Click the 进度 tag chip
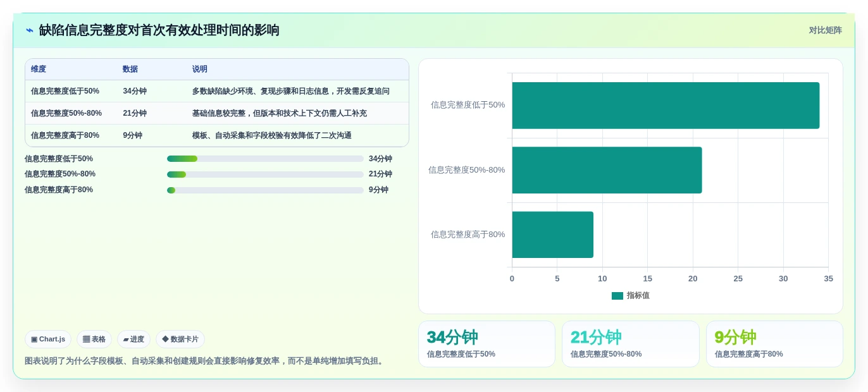 pos(133,340)
